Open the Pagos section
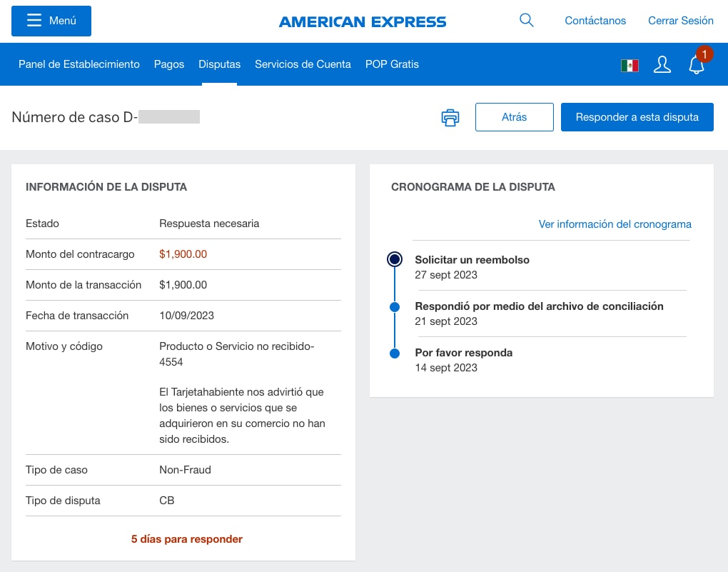The width and height of the screenshot is (728, 572). pos(168,64)
